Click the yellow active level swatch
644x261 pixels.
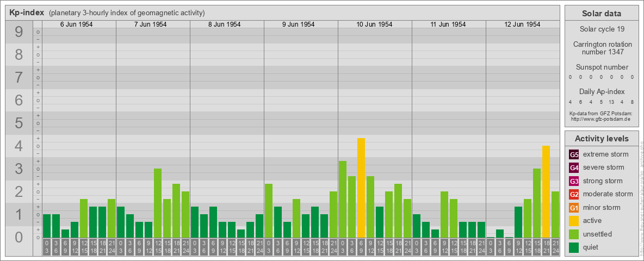574,221
